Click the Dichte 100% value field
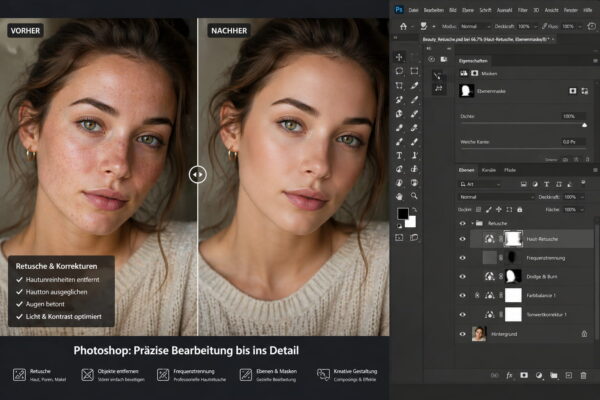Image resolution: width=600 pixels, height=400 pixels. 573,116
